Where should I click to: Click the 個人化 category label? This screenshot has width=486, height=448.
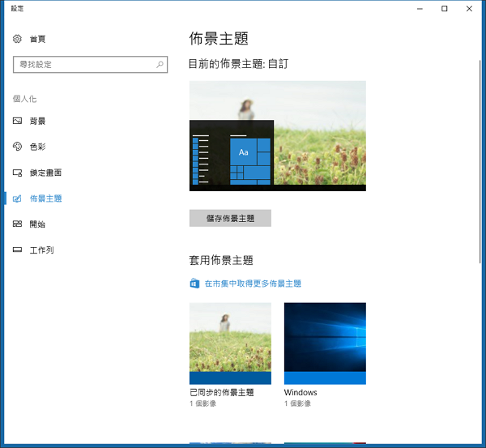24,99
